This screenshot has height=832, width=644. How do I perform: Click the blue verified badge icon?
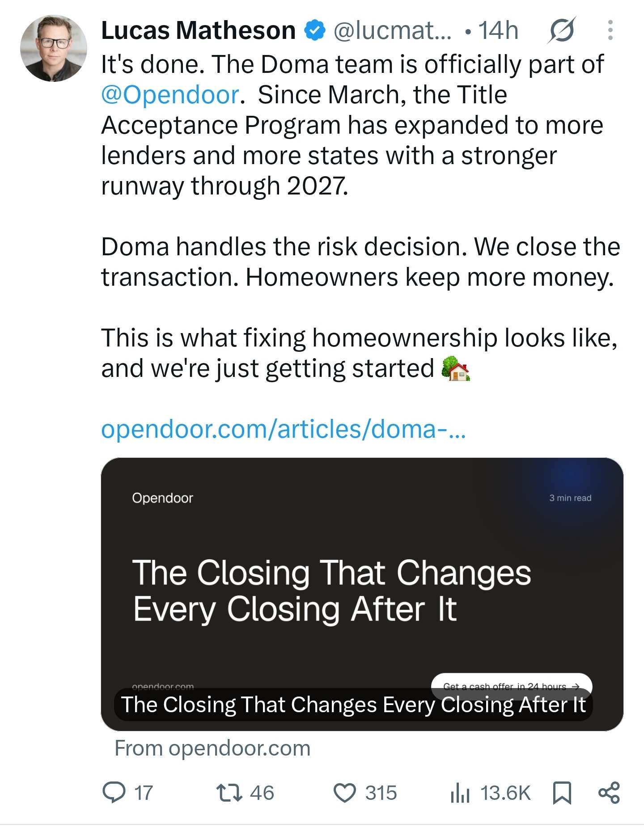315,30
